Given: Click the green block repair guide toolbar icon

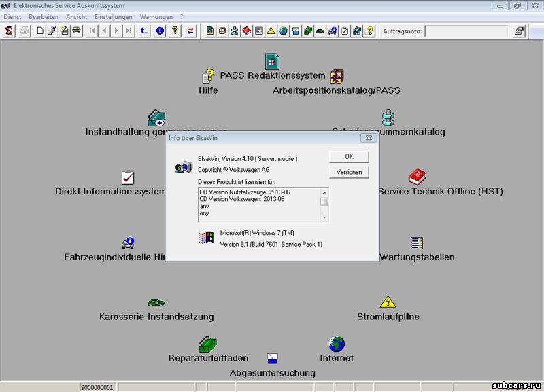Looking at the screenshot, I should (308, 31).
